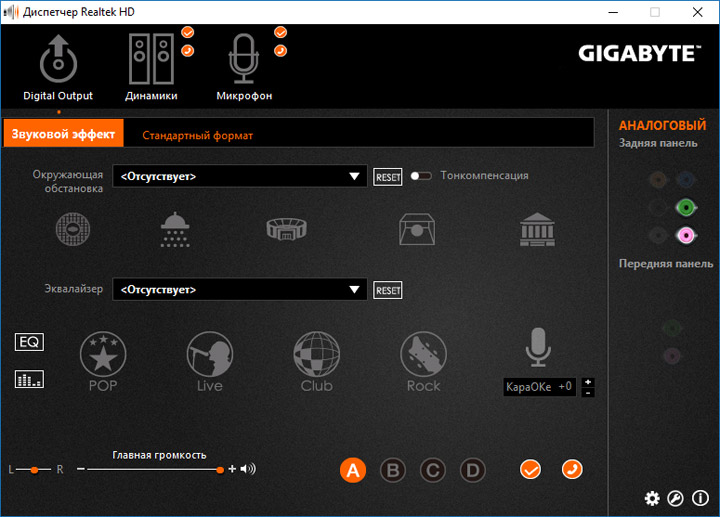Close the Диспетчер Realtek HD window
This screenshot has height=517, width=720.
tap(698, 12)
